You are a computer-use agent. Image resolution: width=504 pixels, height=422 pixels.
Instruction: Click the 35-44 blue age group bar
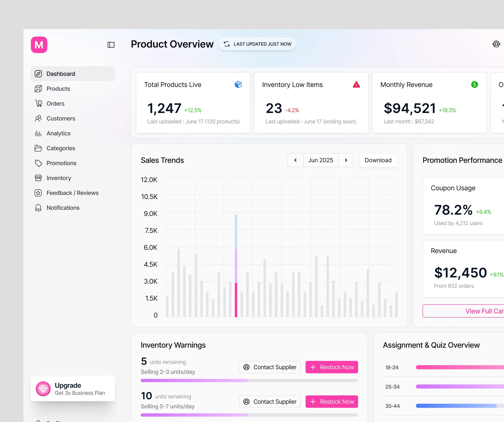456,406
